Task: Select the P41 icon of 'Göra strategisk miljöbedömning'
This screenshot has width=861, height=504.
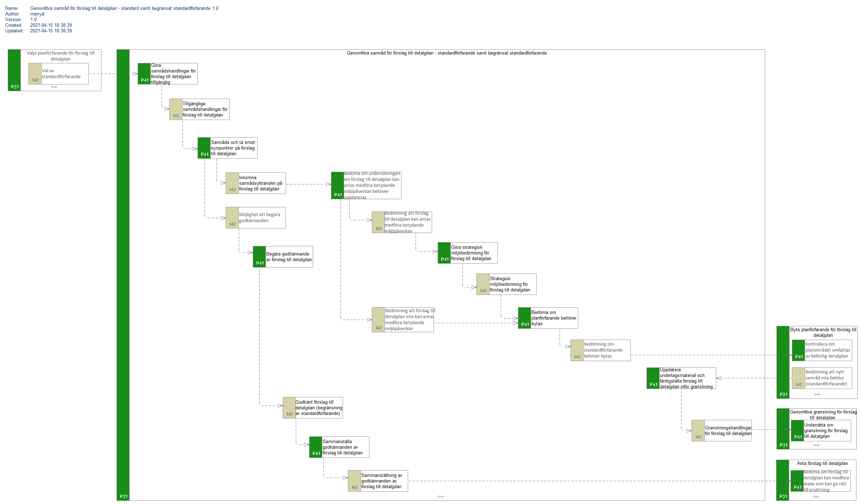Action: (444, 253)
